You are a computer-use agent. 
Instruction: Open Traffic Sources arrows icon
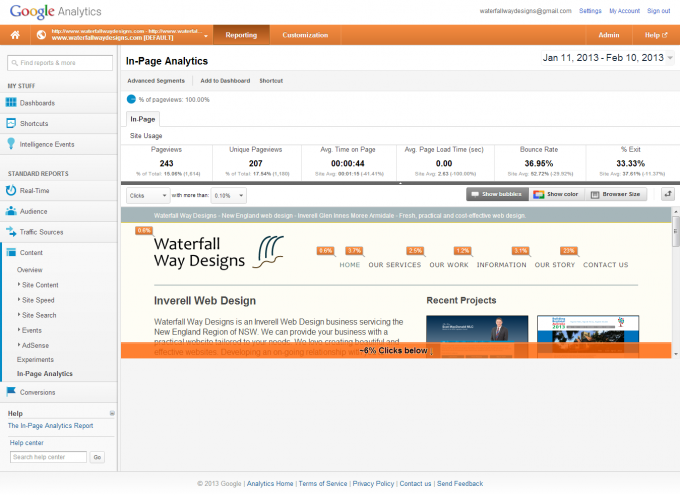[11, 232]
